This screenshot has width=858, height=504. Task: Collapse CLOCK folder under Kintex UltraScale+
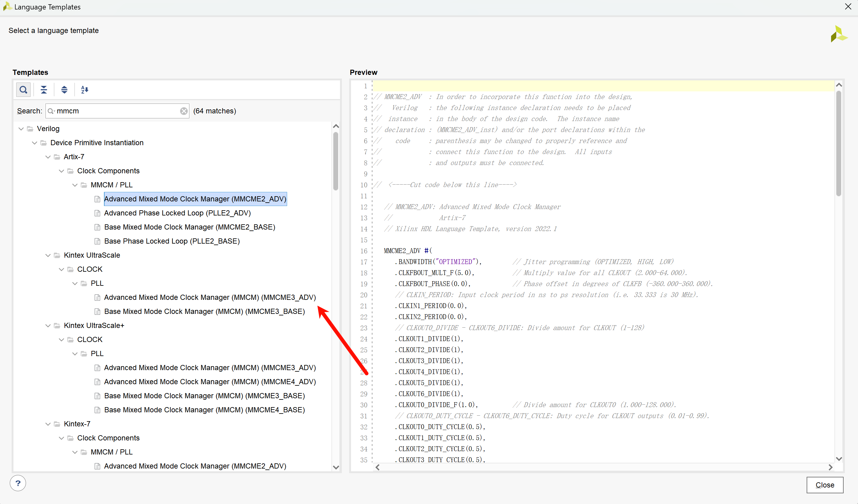click(x=61, y=340)
